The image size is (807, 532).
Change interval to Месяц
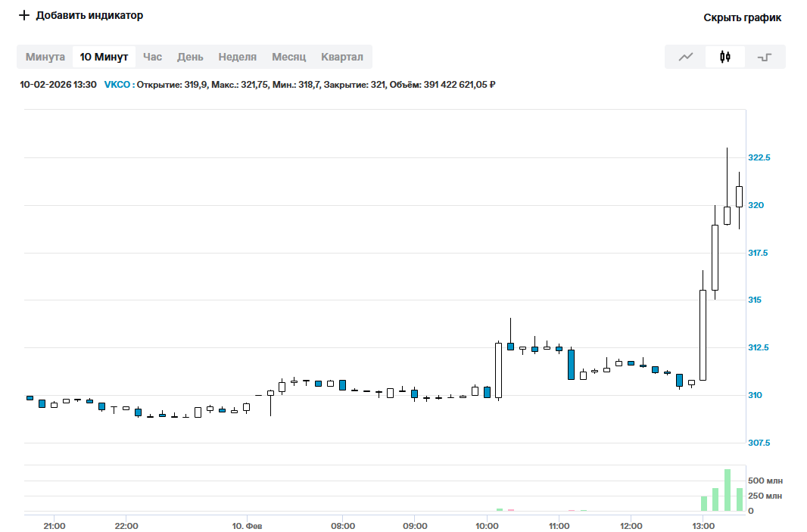pyautogui.click(x=288, y=57)
